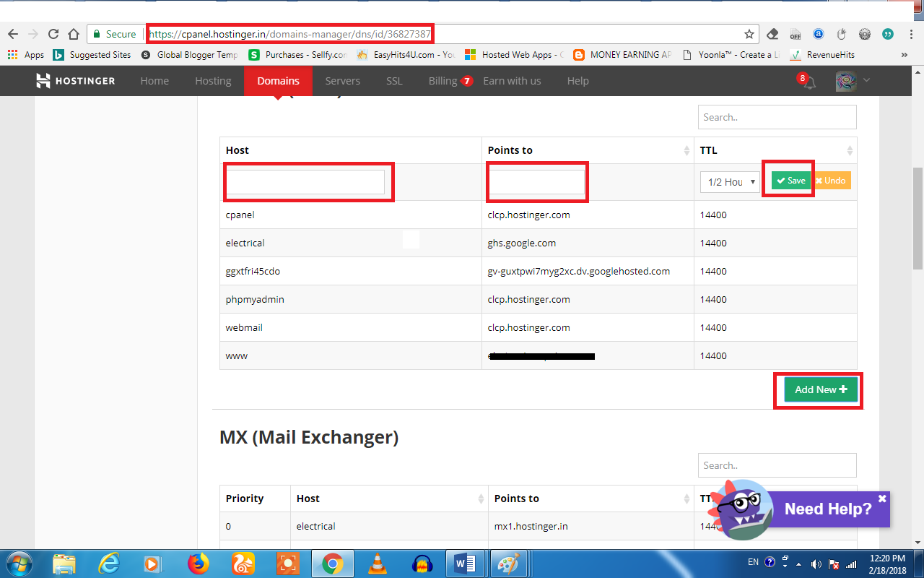Viewport: 924px width, 578px height.
Task: Open VLC media player from taskbar
Action: (378, 564)
